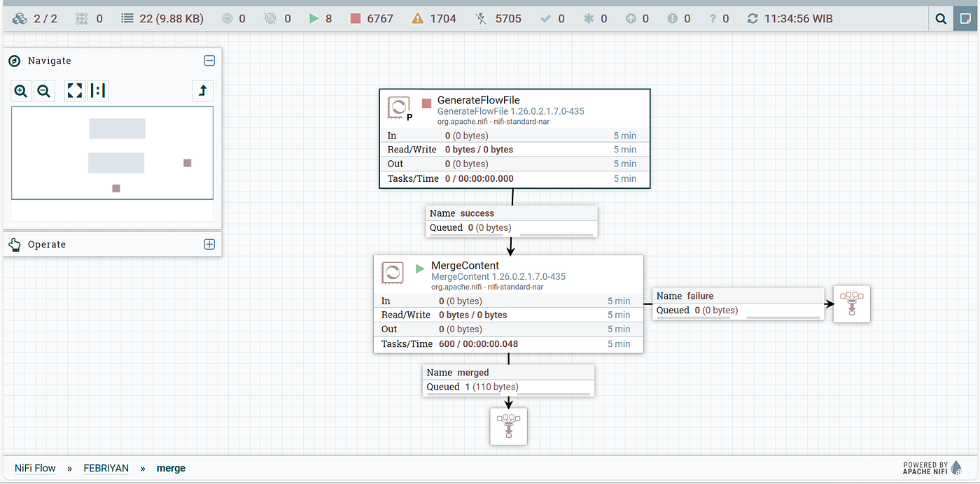This screenshot has width=980, height=484.
Task: Click Queued 1 (110 bytes) text
Action: coord(472,387)
